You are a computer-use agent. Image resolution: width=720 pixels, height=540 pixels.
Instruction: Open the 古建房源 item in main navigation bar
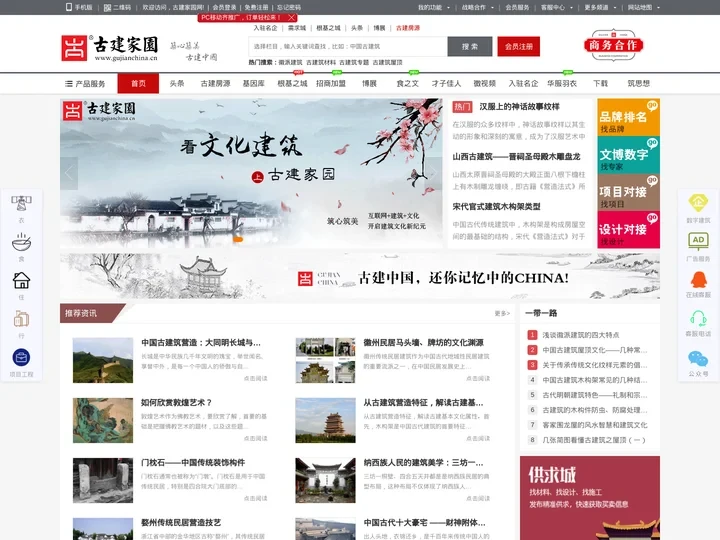[215, 84]
